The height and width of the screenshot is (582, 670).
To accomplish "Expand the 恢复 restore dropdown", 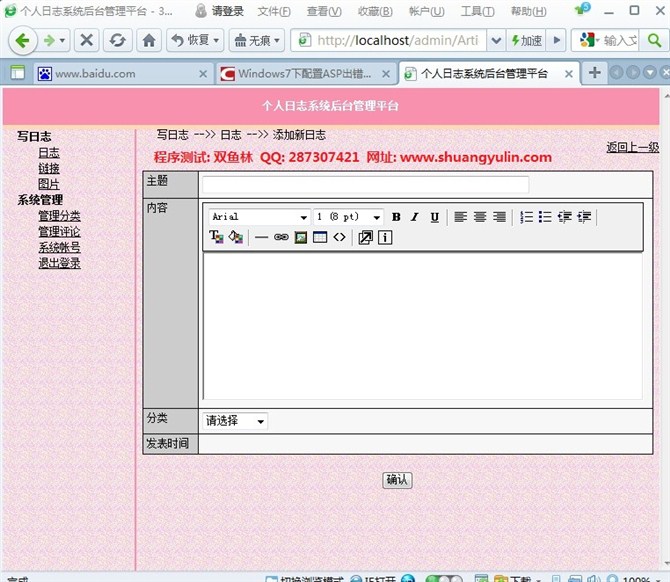I will [x=216, y=41].
